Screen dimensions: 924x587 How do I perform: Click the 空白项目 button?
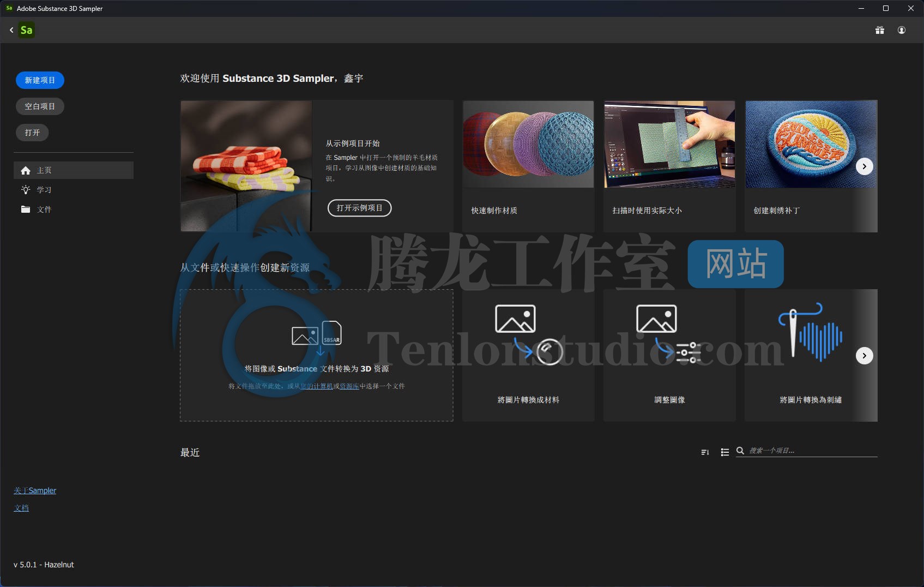click(40, 106)
